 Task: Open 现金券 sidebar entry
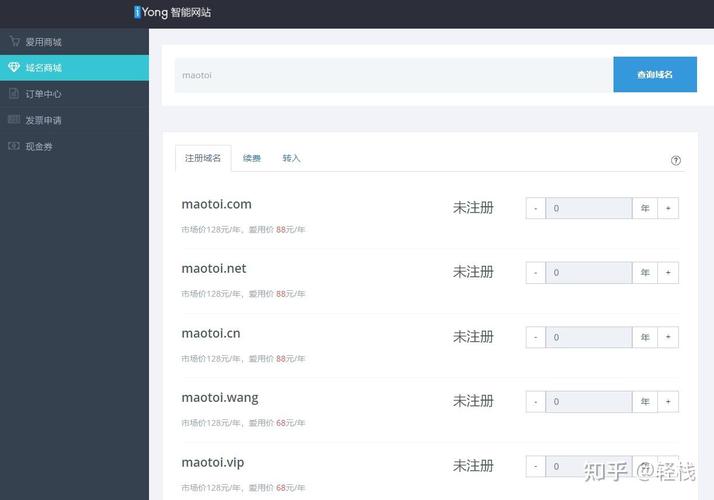(x=74, y=146)
